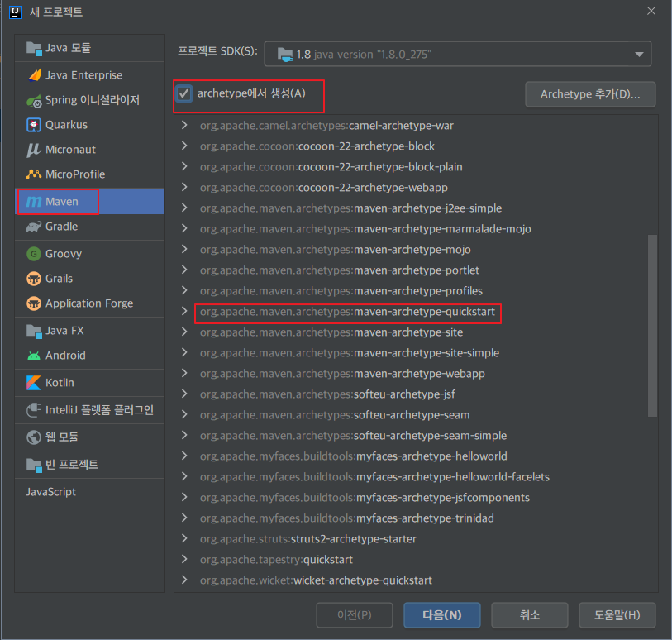Click the Java 모듈 folder icon
Screen dimensions: 672x640
[34, 48]
